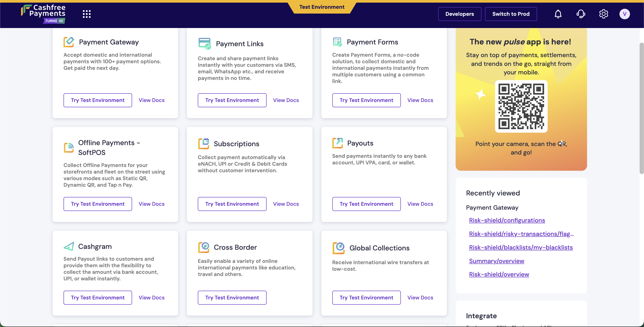This screenshot has width=644, height=327.
Task: Try Test Environment for Cross Border
Action: (232, 297)
